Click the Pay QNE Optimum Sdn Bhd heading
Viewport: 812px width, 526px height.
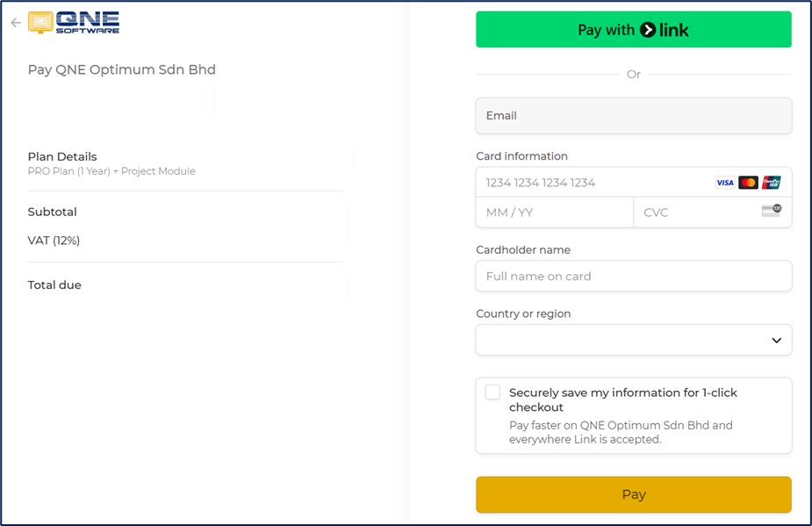122,69
